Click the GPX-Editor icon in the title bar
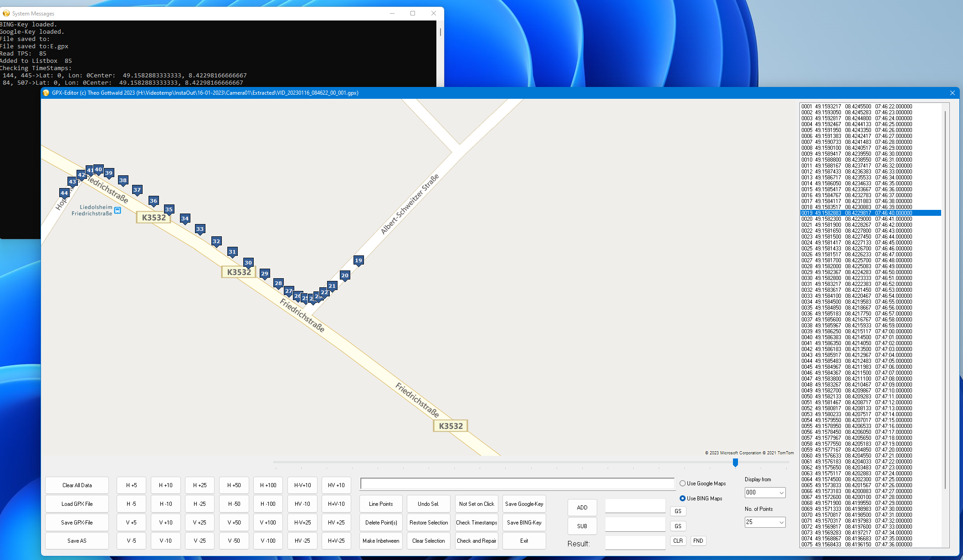 (46, 92)
